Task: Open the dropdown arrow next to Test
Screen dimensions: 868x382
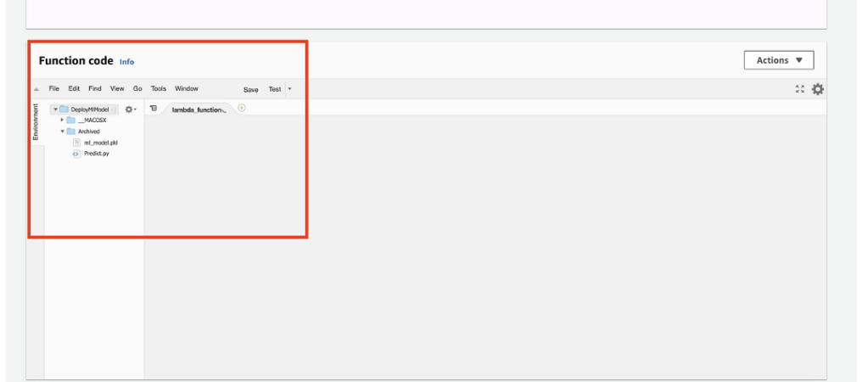Action: (x=289, y=89)
